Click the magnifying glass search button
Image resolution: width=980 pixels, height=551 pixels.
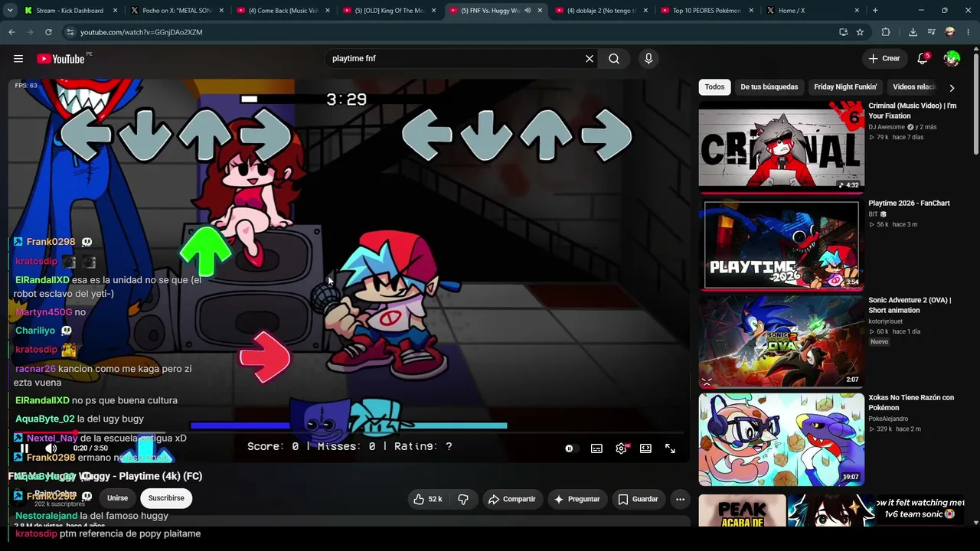614,59
